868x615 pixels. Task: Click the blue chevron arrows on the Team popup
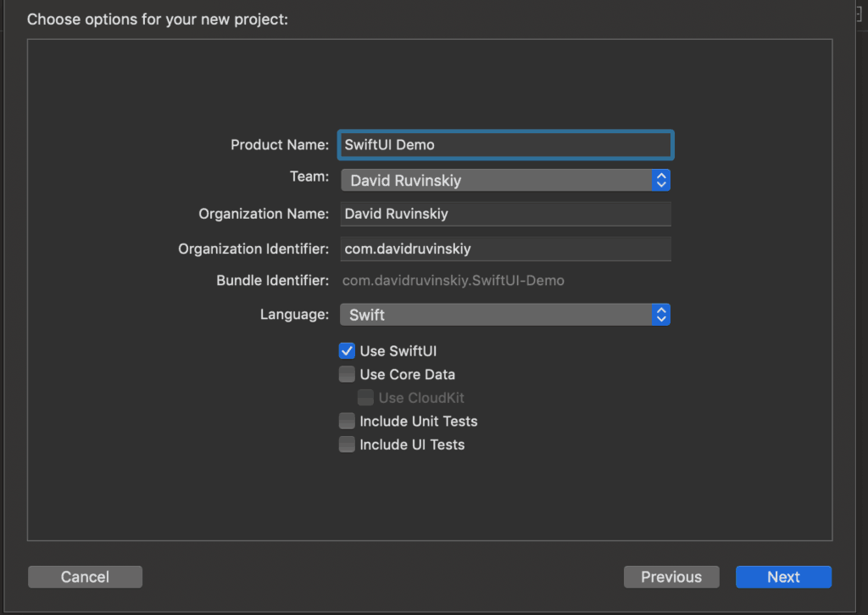click(x=661, y=180)
